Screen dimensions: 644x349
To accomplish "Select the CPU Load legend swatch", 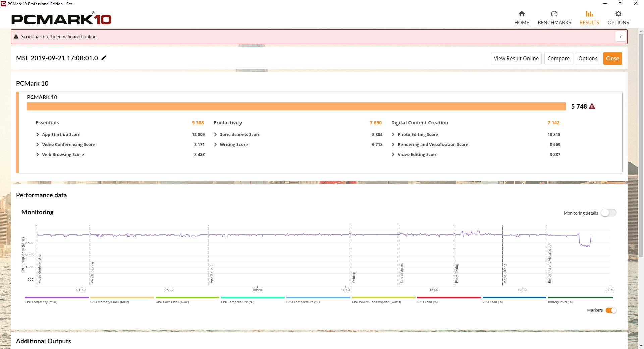I will click(x=515, y=297).
